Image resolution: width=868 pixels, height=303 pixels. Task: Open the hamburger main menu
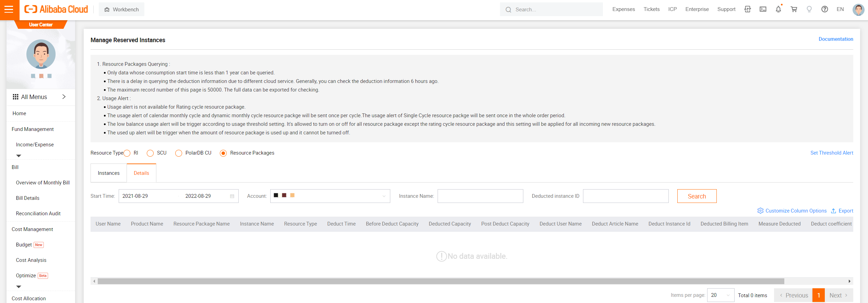(9, 10)
